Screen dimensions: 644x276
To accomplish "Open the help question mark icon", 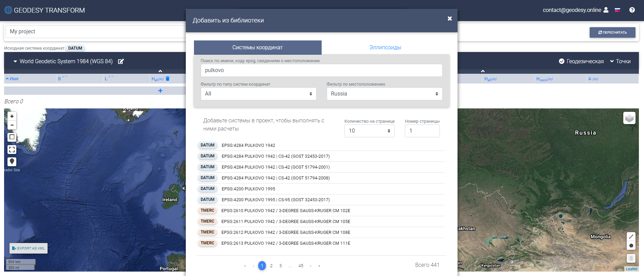I will point(632,10).
